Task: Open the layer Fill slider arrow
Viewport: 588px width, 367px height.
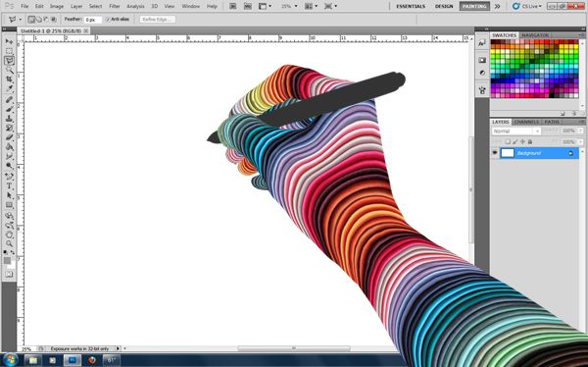Action: pos(581,142)
